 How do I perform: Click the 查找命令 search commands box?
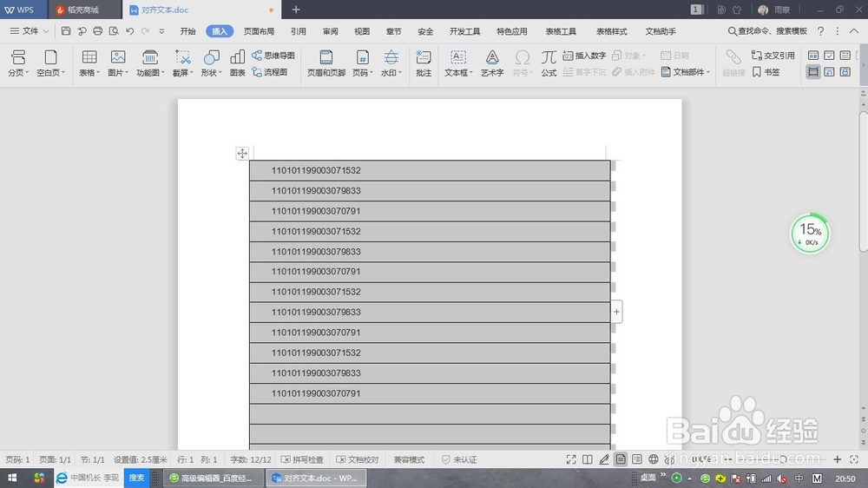point(767,31)
